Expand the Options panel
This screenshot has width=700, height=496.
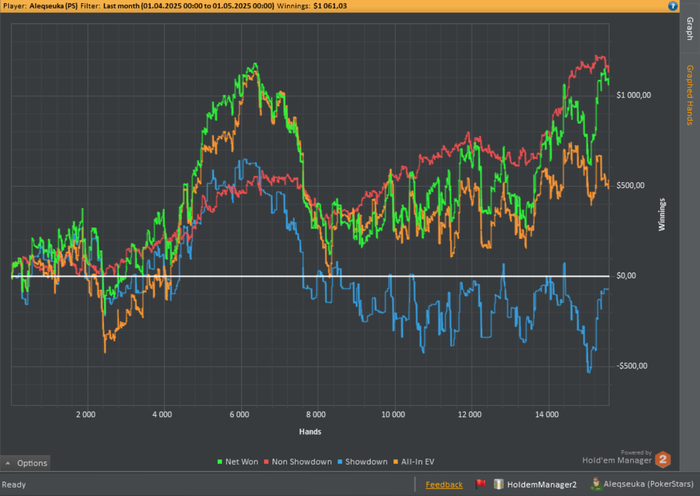pos(25,463)
